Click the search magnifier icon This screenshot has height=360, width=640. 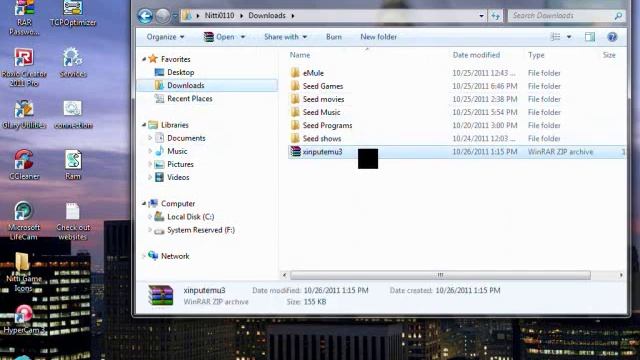(618, 16)
